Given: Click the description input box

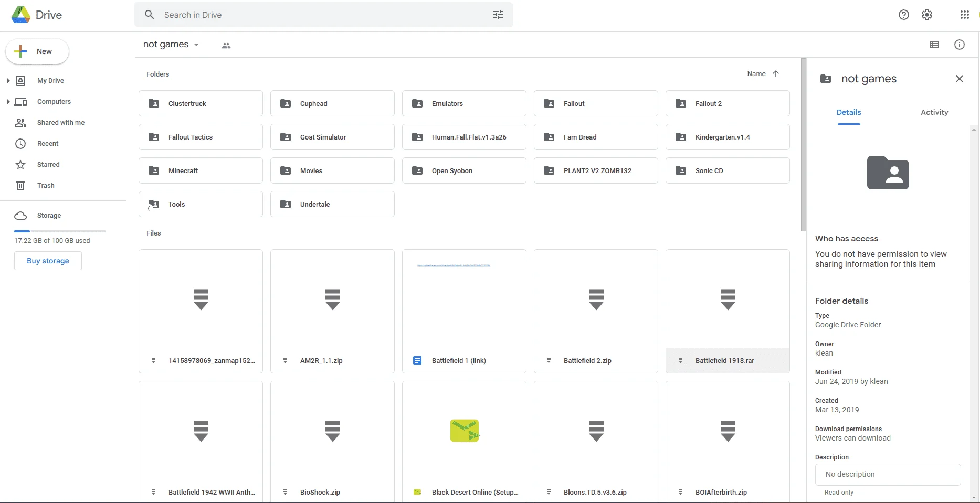Looking at the screenshot, I should coord(888,474).
